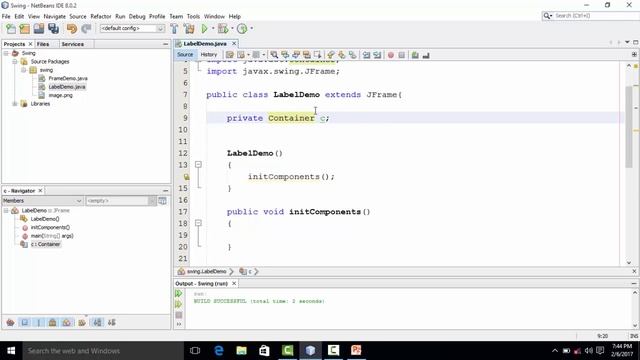Switch to the Files tab
The height and width of the screenshot is (360, 640).
[43, 44]
